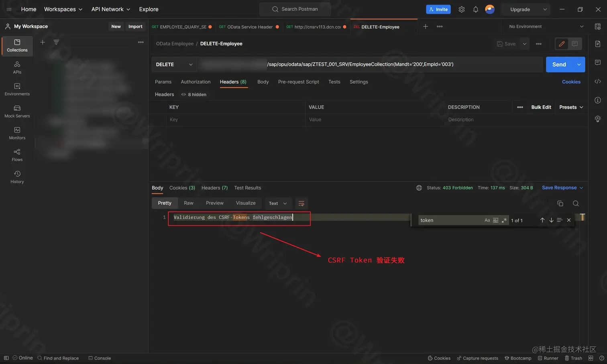Change the DELETE HTTP method dropdown

tap(174, 64)
